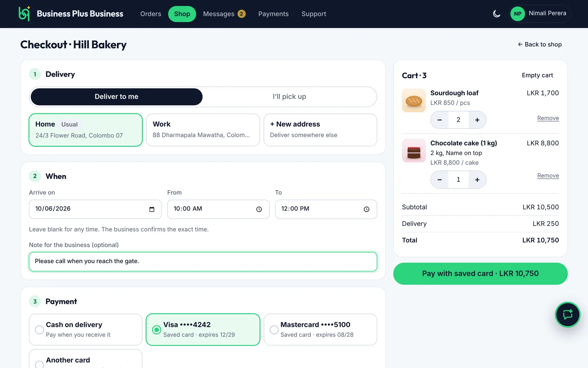Viewport: 588px width, 368px height.
Task: Add a New address
Action: tap(320, 130)
